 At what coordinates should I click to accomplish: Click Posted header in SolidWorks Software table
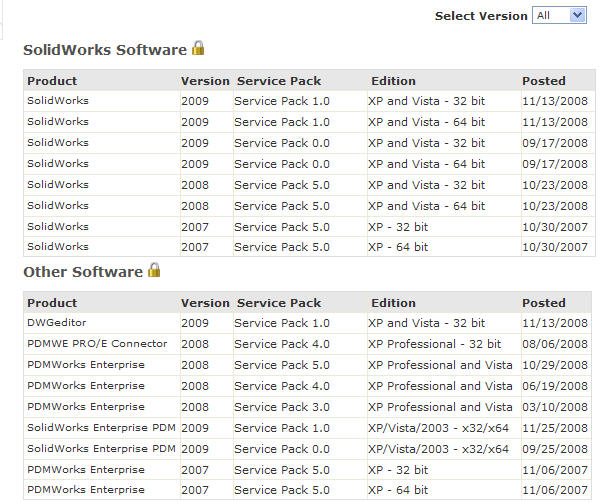coord(544,81)
